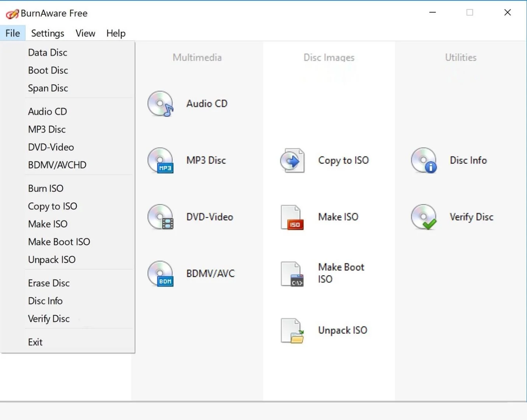The height and width of the screenshot is (420, 527).
Task: Open the Audio CD label in Multimedia
Action: (207, 104)
